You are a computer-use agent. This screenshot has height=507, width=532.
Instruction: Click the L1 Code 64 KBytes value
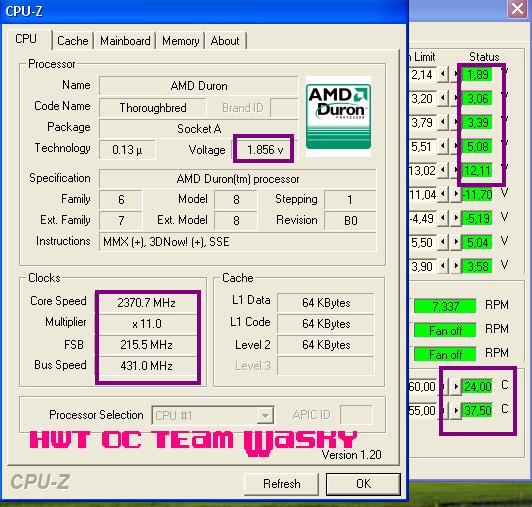point(326,324)
